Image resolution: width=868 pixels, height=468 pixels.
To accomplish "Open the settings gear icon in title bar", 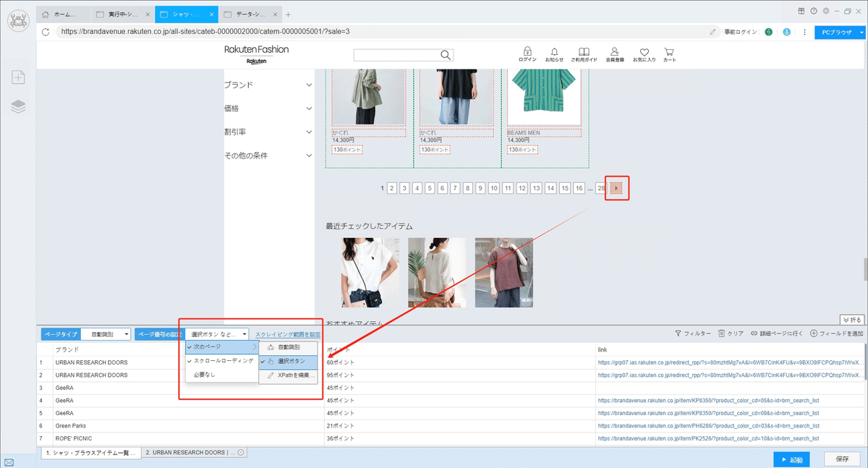I will click(x=825, y=11).
